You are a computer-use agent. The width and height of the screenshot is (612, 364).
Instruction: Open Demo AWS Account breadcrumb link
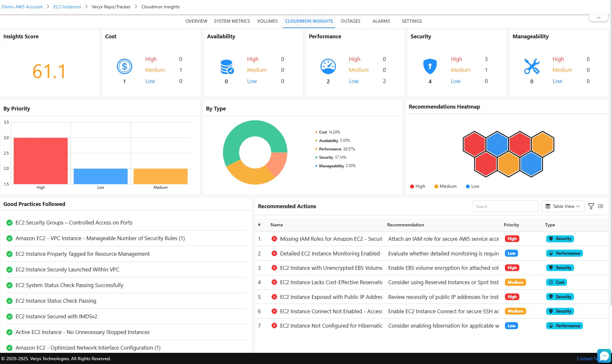coord(22,7)
